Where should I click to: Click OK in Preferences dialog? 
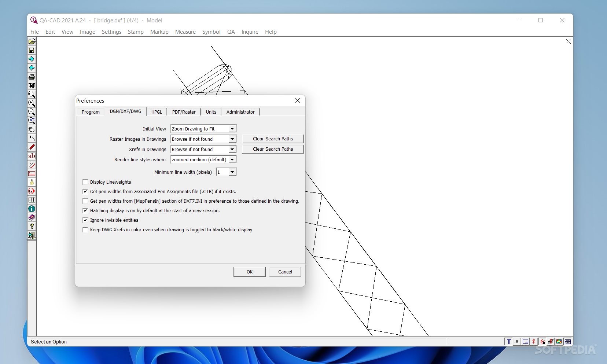click(x=250, y=272)
